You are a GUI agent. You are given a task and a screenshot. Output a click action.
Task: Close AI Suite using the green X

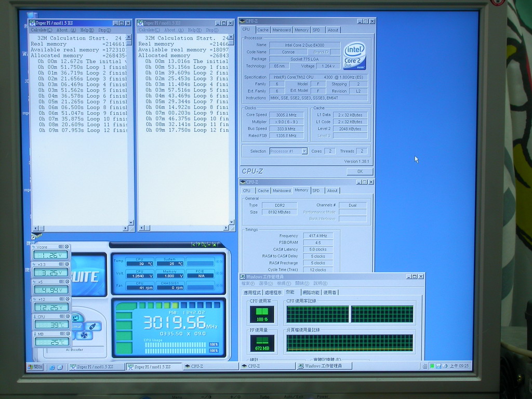(x=215, y=245)
